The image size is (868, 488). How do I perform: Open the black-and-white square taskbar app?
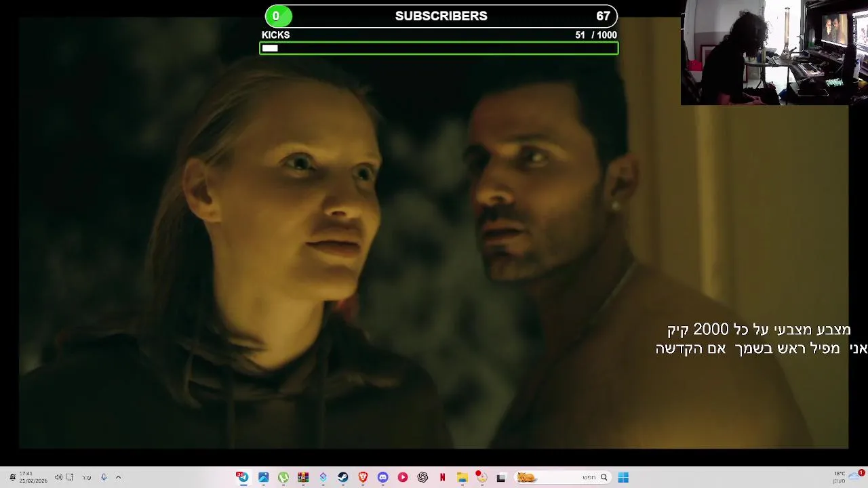(x=501, y=477)
